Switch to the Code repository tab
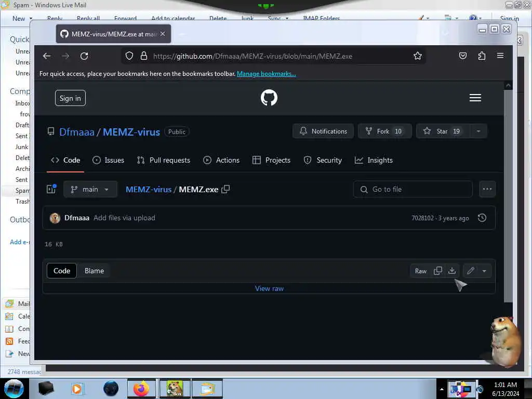Viewport: 532px width, 399px height. pos(65,160)
